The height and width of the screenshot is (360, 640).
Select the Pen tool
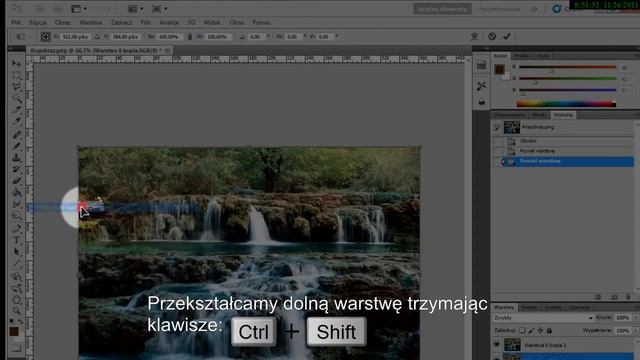point(16,229)
